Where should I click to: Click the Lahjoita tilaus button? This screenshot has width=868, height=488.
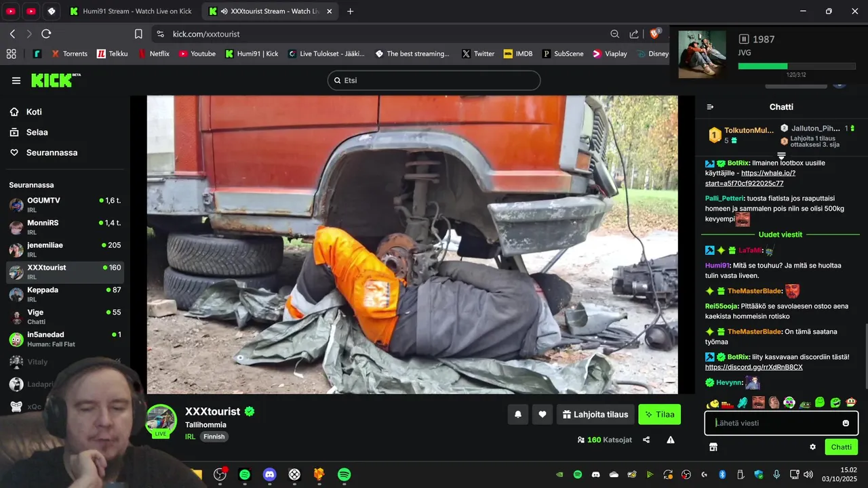click(595, 414)
